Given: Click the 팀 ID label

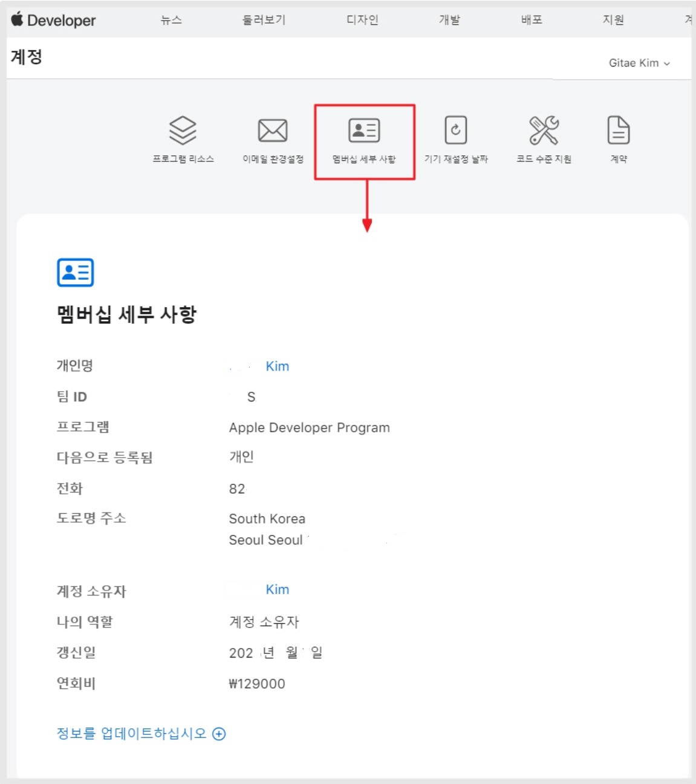Looking at the screenshot, I should (72, 397).
